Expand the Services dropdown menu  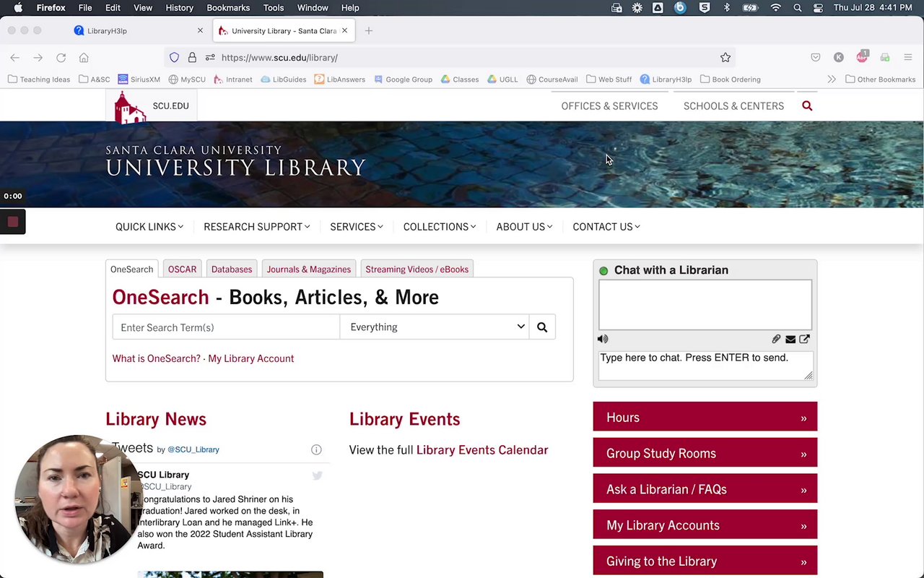click(357, 227)
